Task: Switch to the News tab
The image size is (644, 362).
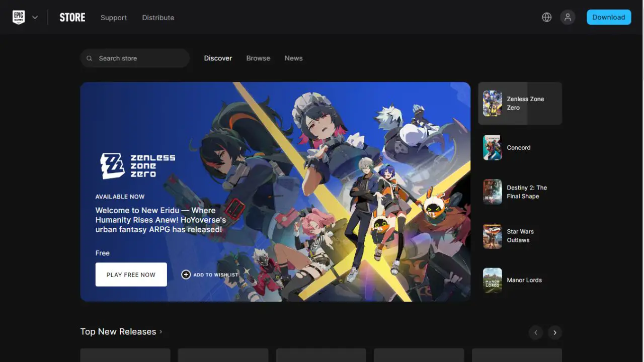Action: tap(293, 58)
